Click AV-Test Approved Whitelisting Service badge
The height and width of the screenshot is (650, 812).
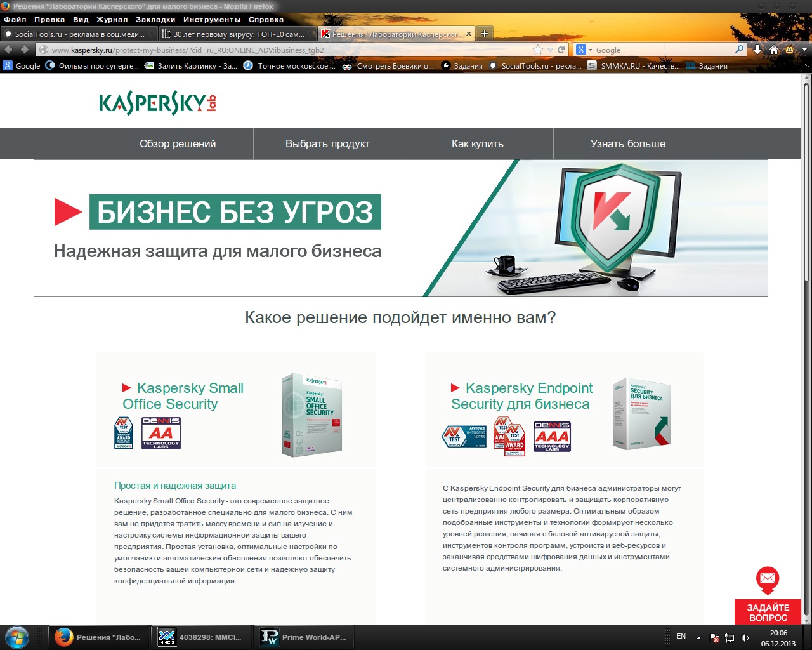click(464, 437)
